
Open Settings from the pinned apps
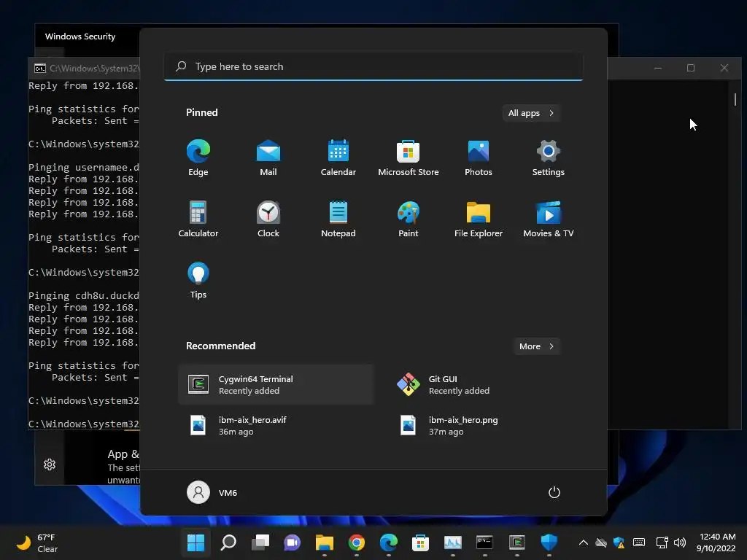(549, 157)
